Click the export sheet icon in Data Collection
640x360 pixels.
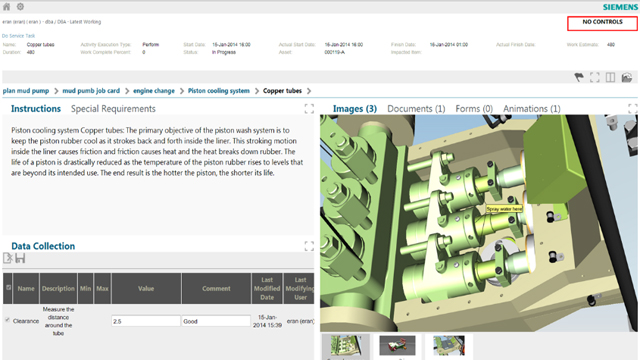(8, 258)
